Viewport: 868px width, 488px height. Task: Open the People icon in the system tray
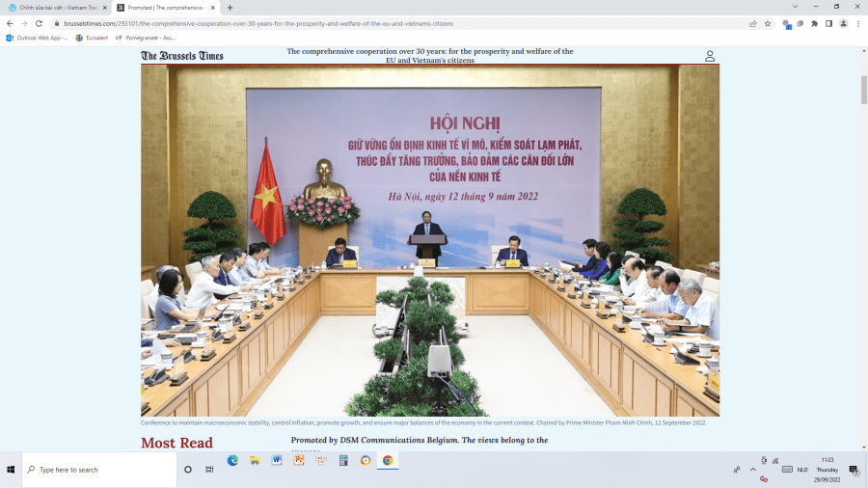[737, 469]
